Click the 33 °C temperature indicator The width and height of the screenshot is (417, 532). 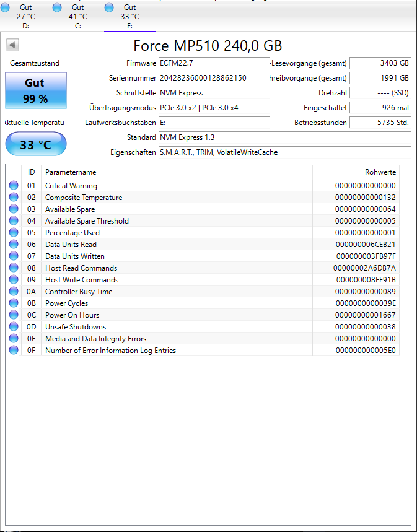click(x=36, y=144)
